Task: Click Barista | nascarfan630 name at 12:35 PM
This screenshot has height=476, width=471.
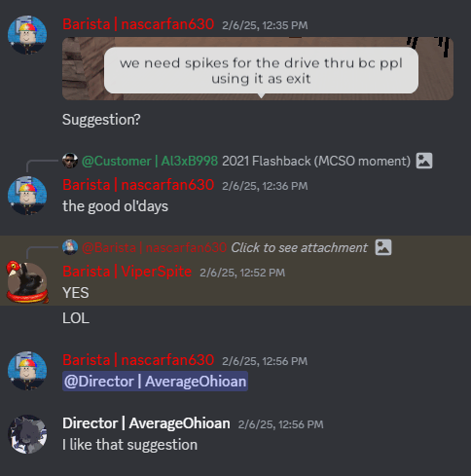Action: pos(138,24)
